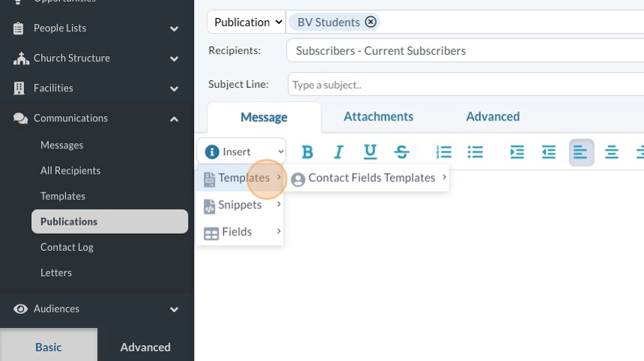The image size is (644, 361).
Task: Go to Contact Log page
Action: click(x=67, y=247)
